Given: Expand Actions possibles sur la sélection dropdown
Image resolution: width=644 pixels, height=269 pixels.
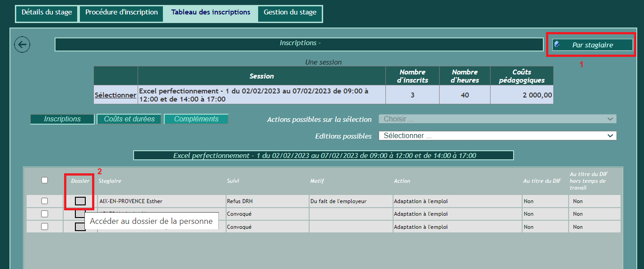Looking at the screenshot, I should tap(497, 119).
